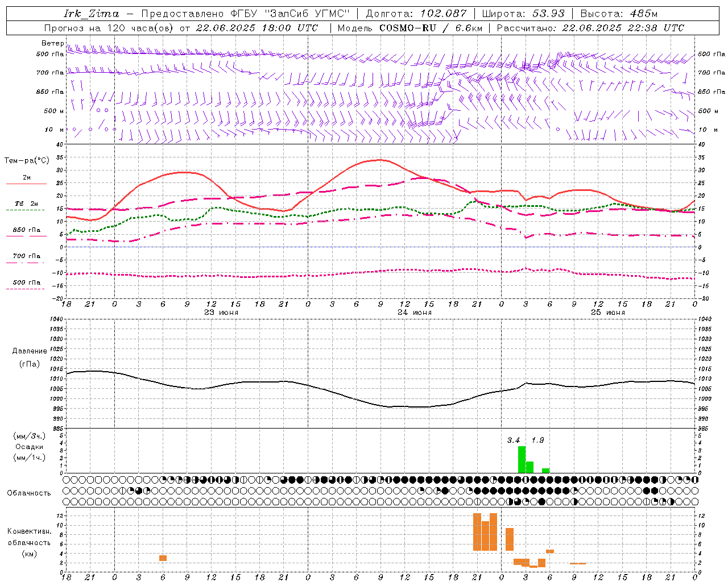Click the 10 м wind level label on left
This screenshot has width=728, height=582.
coord(55,130)
